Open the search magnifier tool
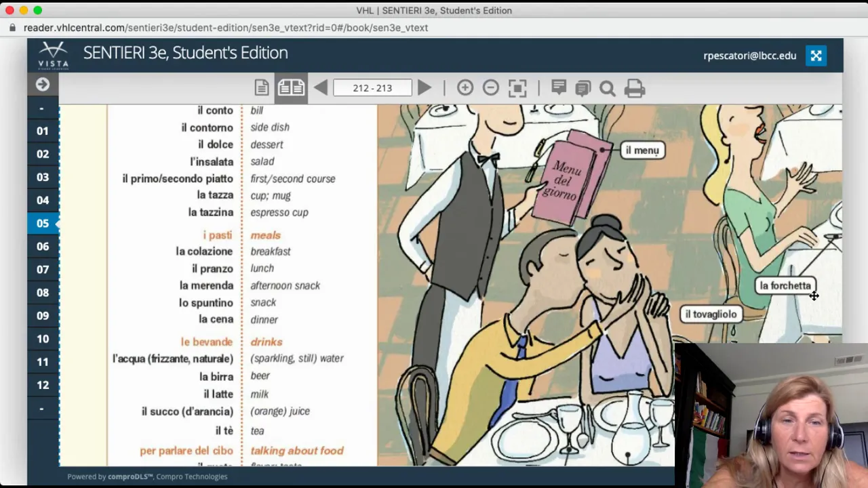Viewport: 868px width, 488px height. (x=608, y=88)
